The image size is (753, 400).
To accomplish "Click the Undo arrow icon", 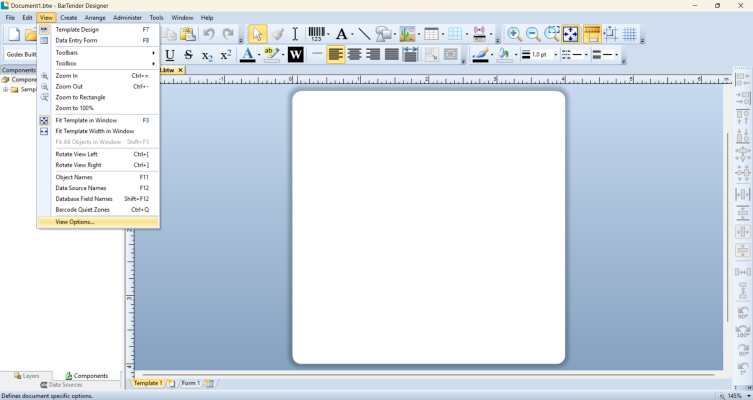I will tap(209, 34).
